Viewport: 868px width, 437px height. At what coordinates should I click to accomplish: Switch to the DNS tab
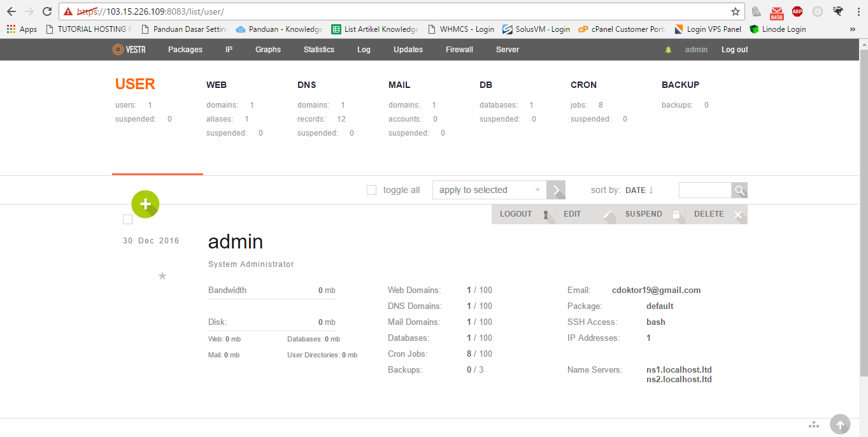click(306, 84)
